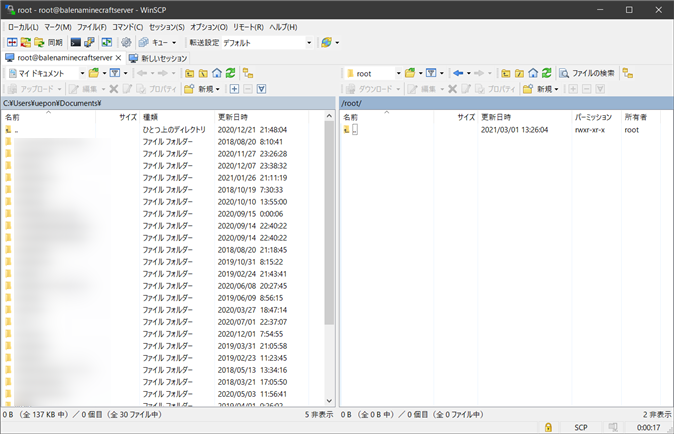Expand the キュー dropdown arrow

tap(174, 43)
